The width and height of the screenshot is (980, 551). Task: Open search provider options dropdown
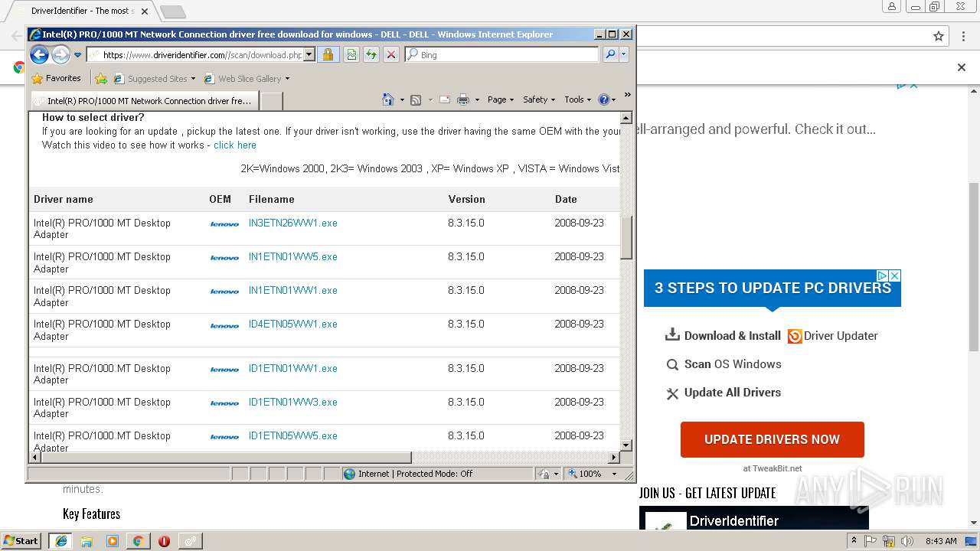(624, 54)
